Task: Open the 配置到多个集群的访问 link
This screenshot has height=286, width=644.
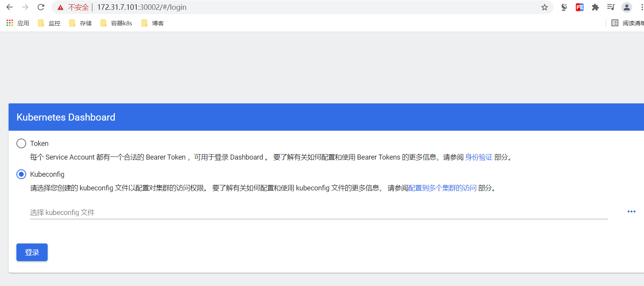Action: [x=442, y=188]
